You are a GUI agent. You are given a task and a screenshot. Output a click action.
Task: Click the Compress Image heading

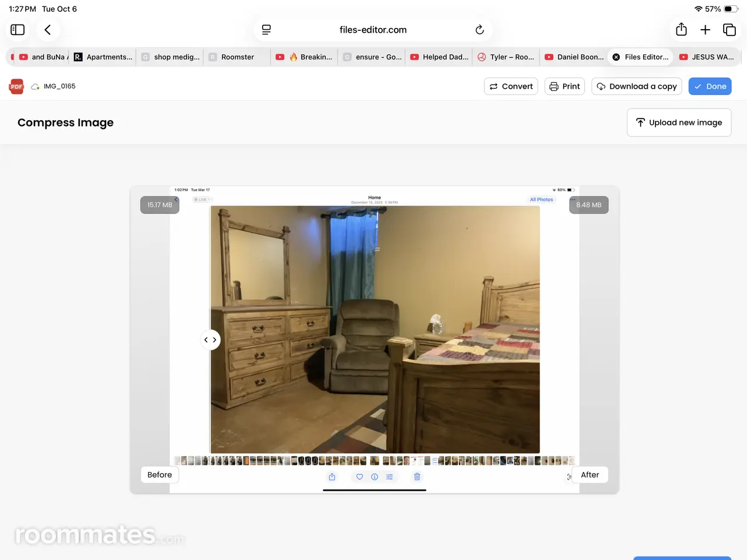pyautogui.click(x=65, y=123)
